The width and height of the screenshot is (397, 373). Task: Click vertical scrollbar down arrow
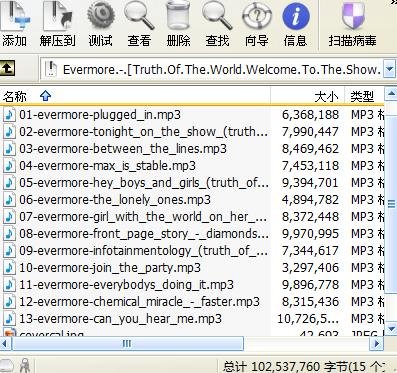click(391, 329)
